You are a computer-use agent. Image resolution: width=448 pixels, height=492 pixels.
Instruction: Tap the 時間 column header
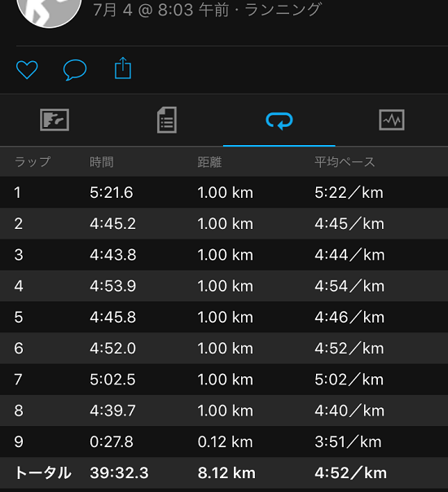(x=102, y=162)
